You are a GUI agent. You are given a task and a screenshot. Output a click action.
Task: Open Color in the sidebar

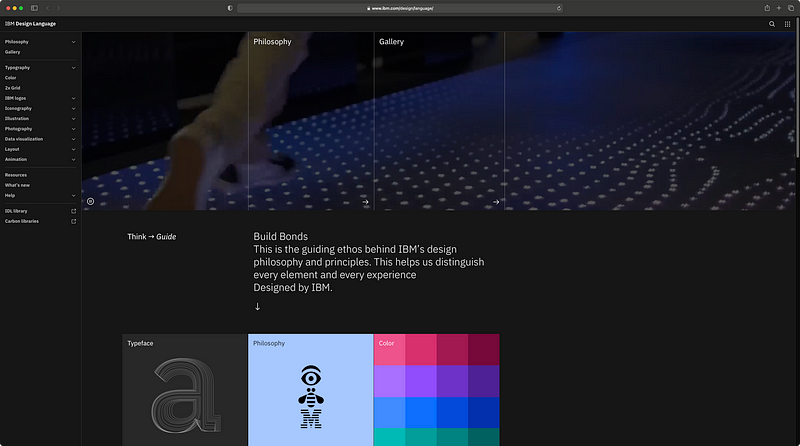tap(11, 78)
